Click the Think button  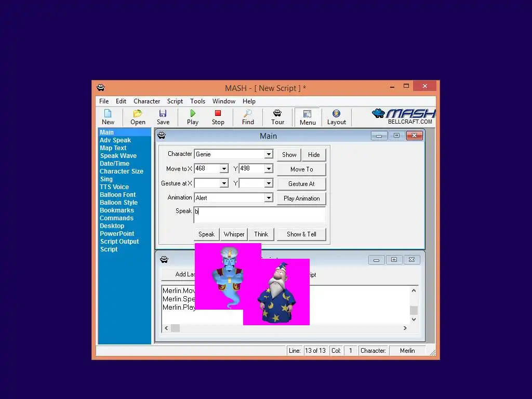[261, 234]
